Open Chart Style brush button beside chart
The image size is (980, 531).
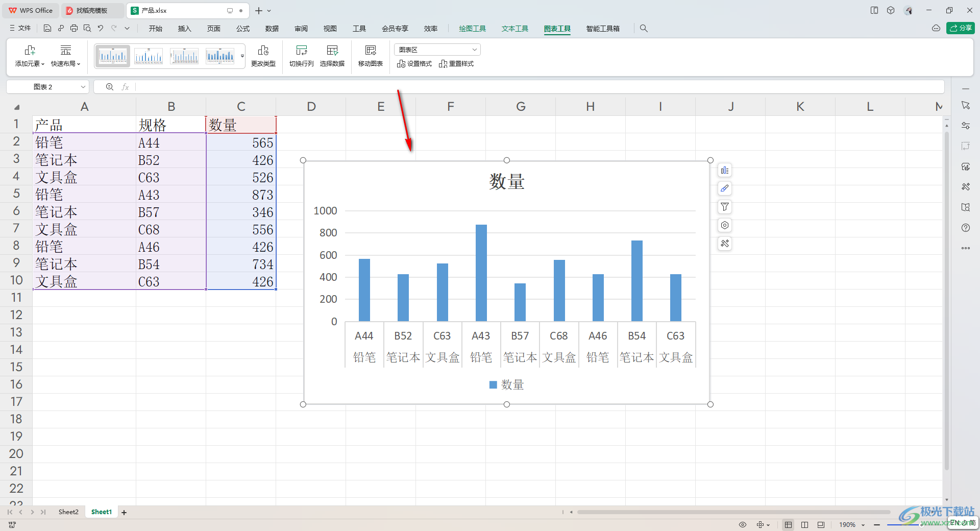pyautogui.click(x=725, y=188)
